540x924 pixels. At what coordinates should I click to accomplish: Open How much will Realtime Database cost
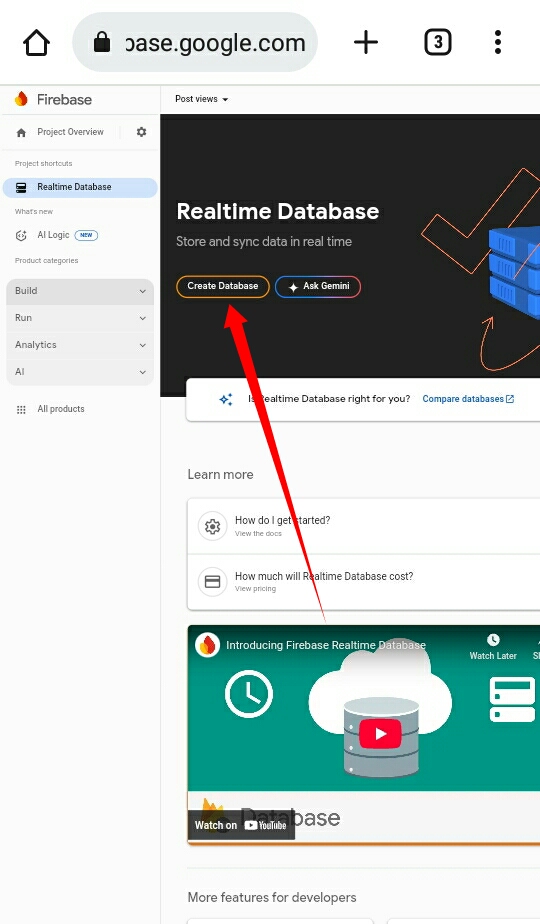tap(364, 582)
